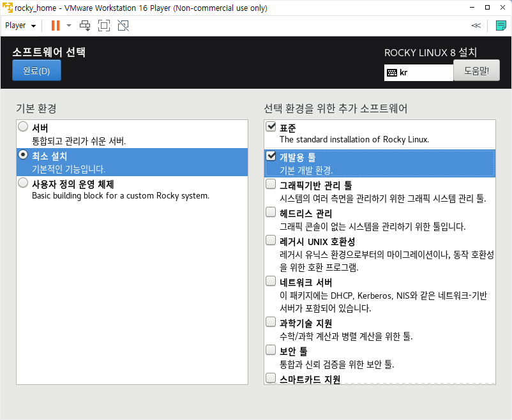This screenshot has width=512, height=420.
Task: Click the Unity mode icon
Action: 123,26
